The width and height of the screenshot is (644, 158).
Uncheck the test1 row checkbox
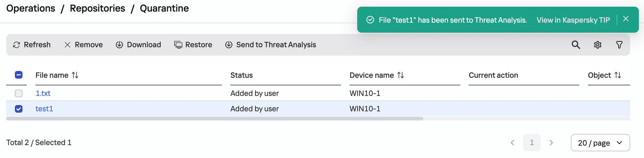click(19, 109)
